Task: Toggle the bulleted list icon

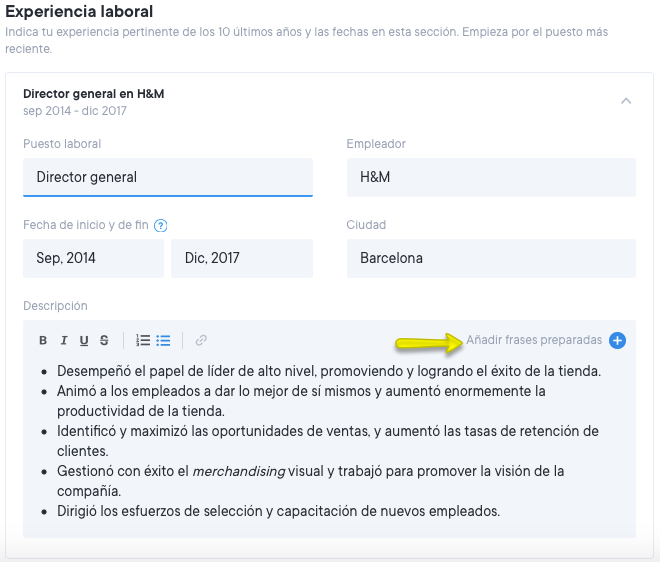Action: tap(164, 341)
